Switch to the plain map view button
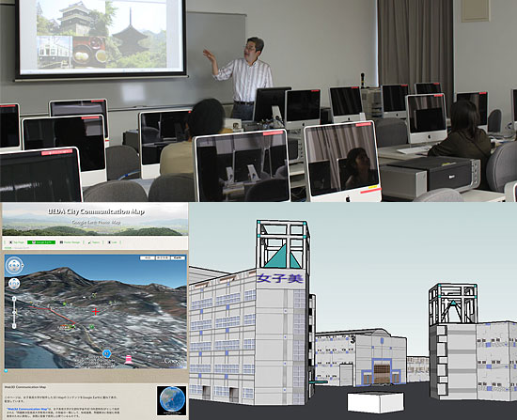The height and width of the screenshot is (420, 517). pos(148,257)
